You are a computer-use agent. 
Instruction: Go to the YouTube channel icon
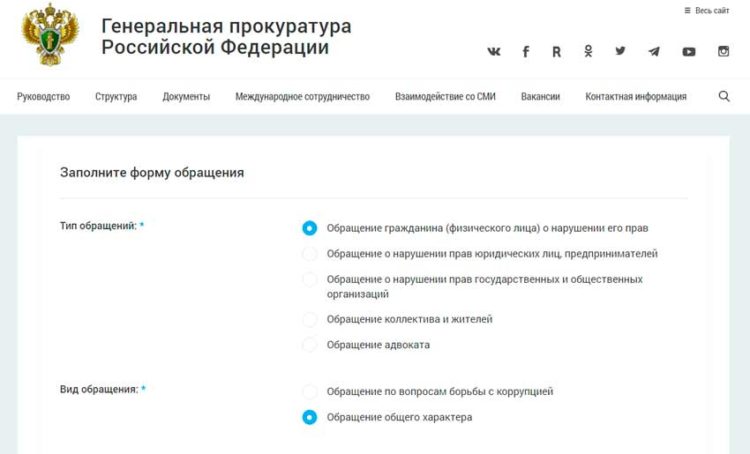click(689, 51)
